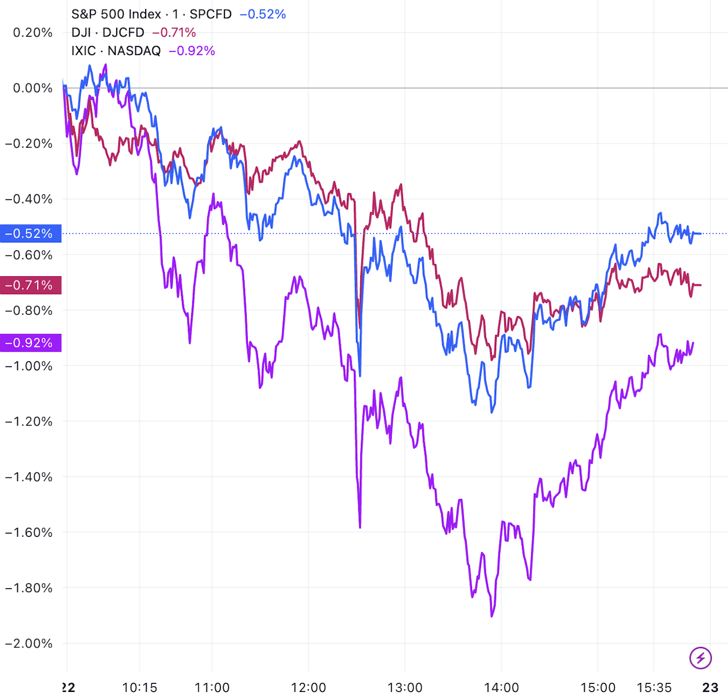Click the 14:00 time axis label
Screen dimensions: 728x700
[x=501, y=688]
